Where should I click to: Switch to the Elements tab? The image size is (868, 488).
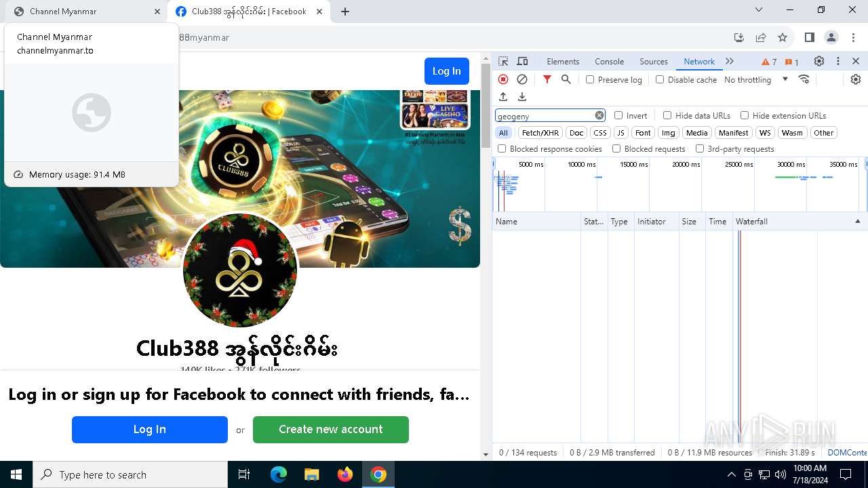tap(563, 61)
